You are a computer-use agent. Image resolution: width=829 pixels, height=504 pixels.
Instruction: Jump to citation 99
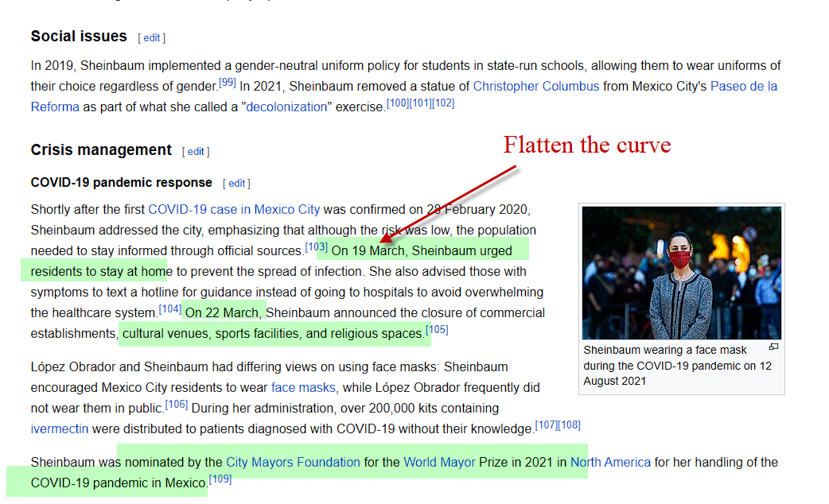click(228, 83)
